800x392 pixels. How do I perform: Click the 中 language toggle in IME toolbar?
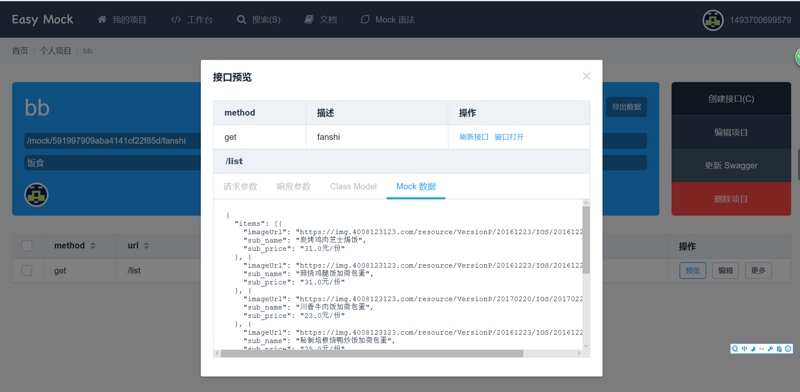[x=744, y=349]
